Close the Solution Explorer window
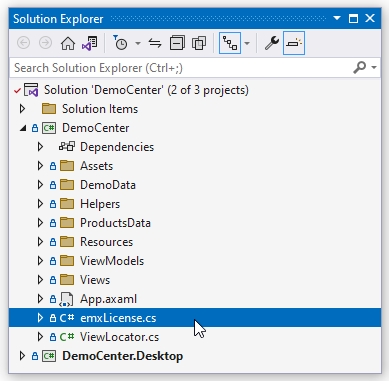The width and height of the screenshot is (389, 381). [370, 18]
